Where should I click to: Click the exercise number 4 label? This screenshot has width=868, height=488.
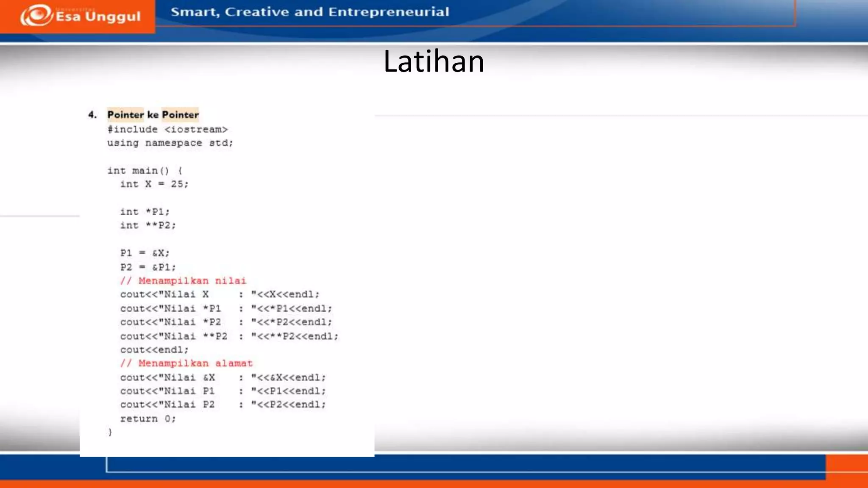pos(92,115)
